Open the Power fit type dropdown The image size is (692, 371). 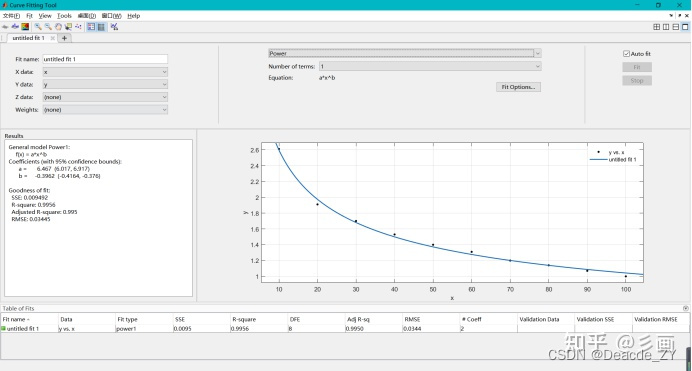405,53
